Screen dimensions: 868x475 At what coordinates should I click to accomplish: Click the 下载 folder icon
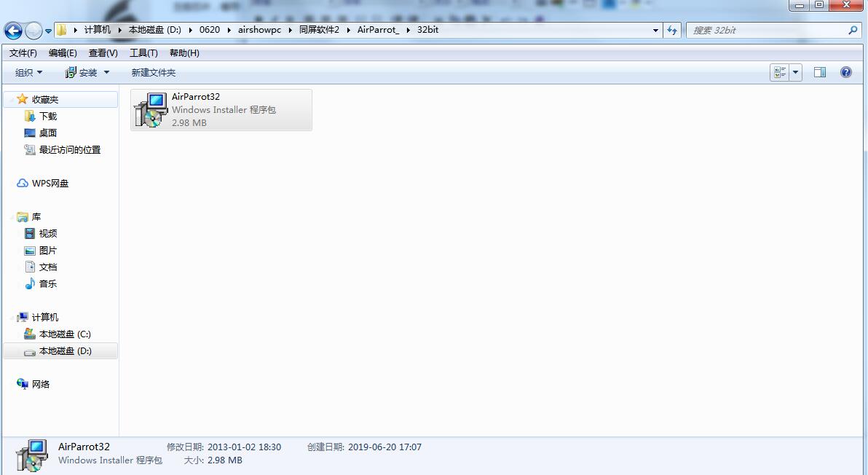[30, 117]
